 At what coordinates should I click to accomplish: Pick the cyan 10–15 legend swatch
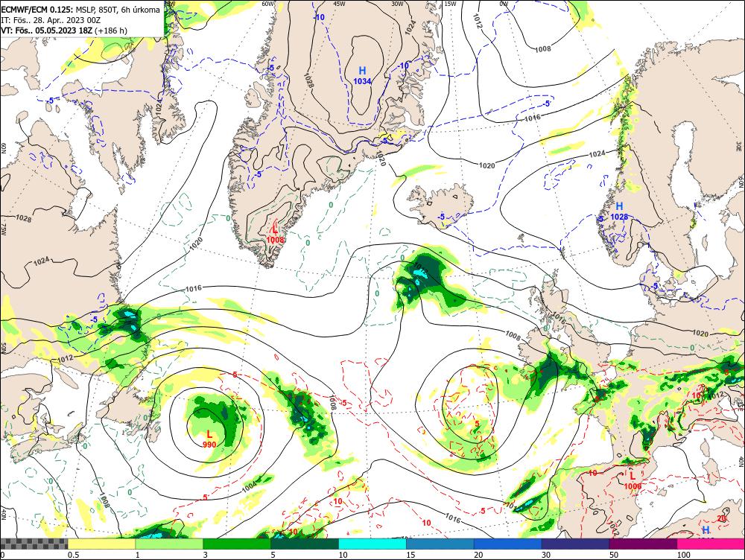coord(372,544)
